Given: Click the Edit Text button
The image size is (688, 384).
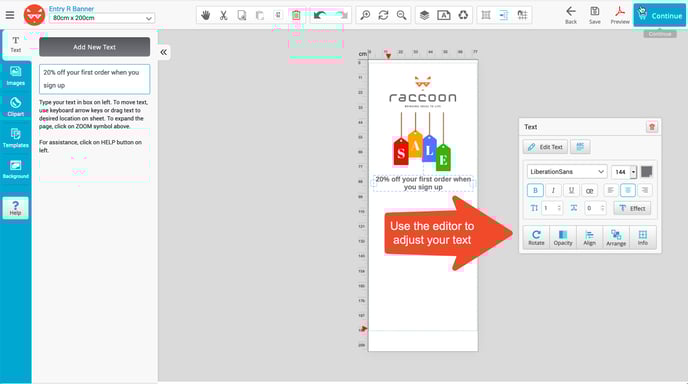Looking at the screenshot, I should point(545,147).
